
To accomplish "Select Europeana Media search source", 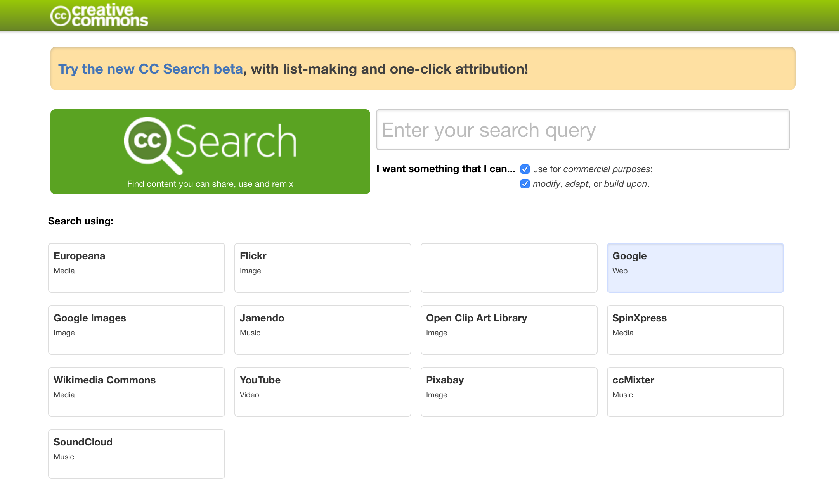I will pos(137,268).
